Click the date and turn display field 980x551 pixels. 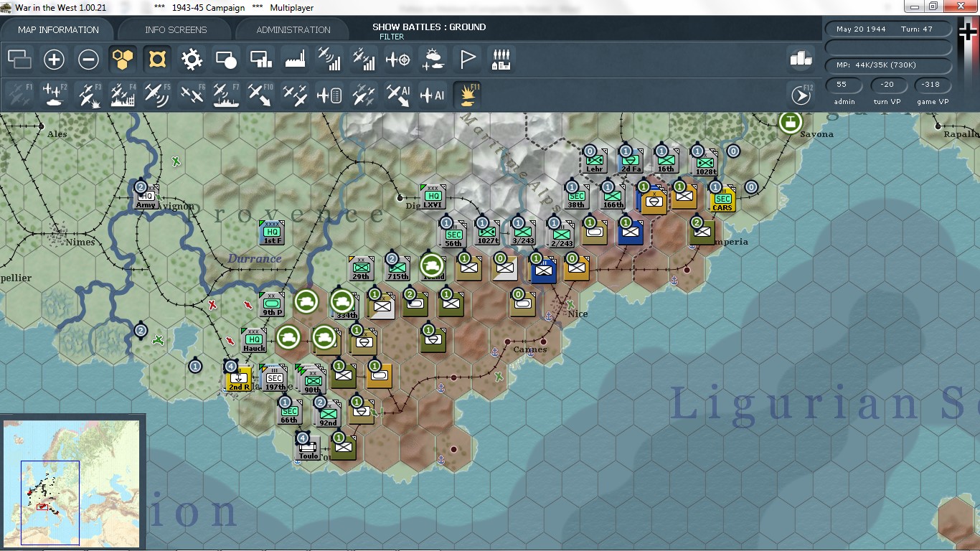click(889, 29)
